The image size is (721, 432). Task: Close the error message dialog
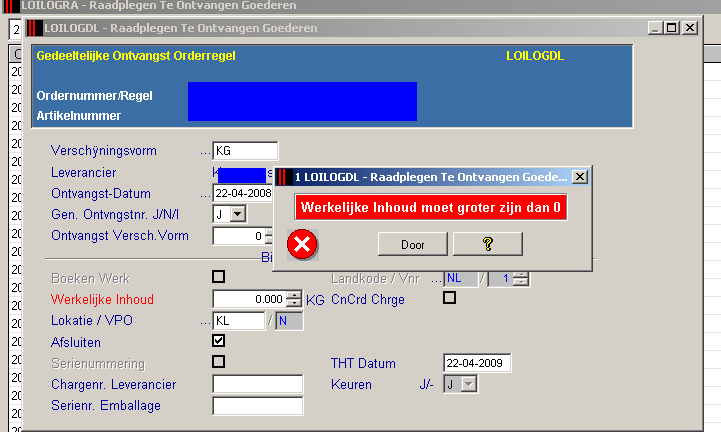[x=580, y=177]
